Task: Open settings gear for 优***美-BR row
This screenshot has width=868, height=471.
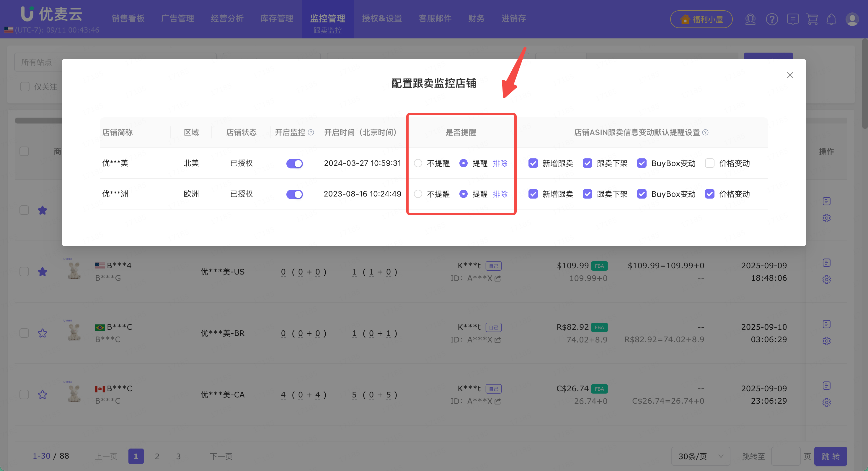Action: coord(826,341)
